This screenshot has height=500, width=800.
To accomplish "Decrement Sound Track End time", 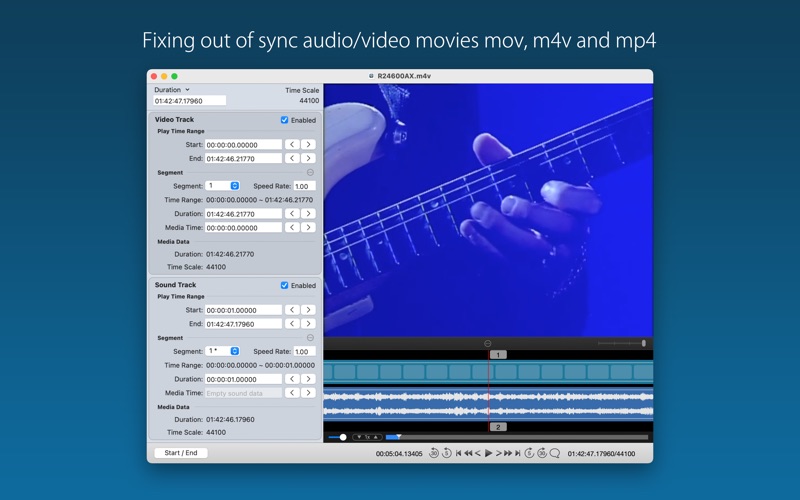I will [292, 323].
